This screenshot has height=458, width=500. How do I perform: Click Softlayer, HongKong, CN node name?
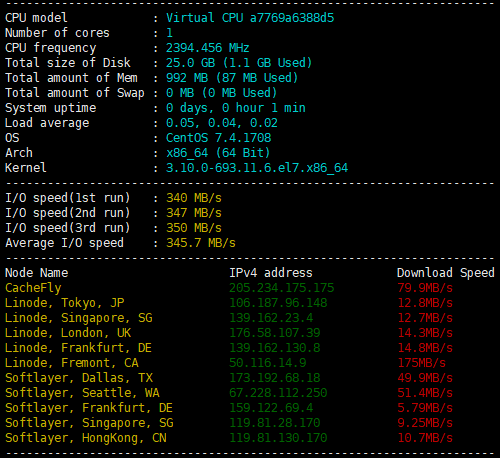(x=86, y=438)
